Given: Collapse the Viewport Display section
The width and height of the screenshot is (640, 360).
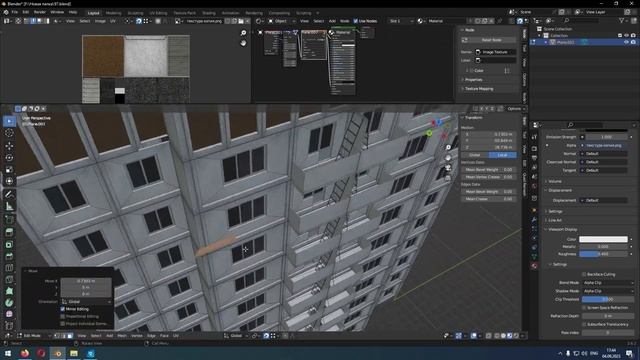Looking at the screenshot, I should coord(562,229).
